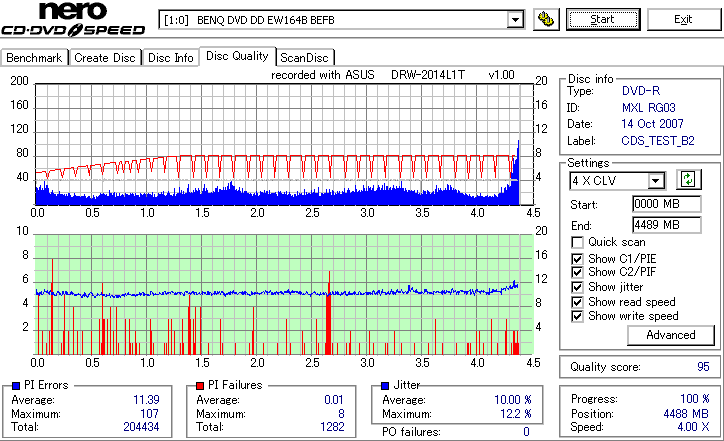Toggle Show C1/PIE checkbox

click(577, 259)
